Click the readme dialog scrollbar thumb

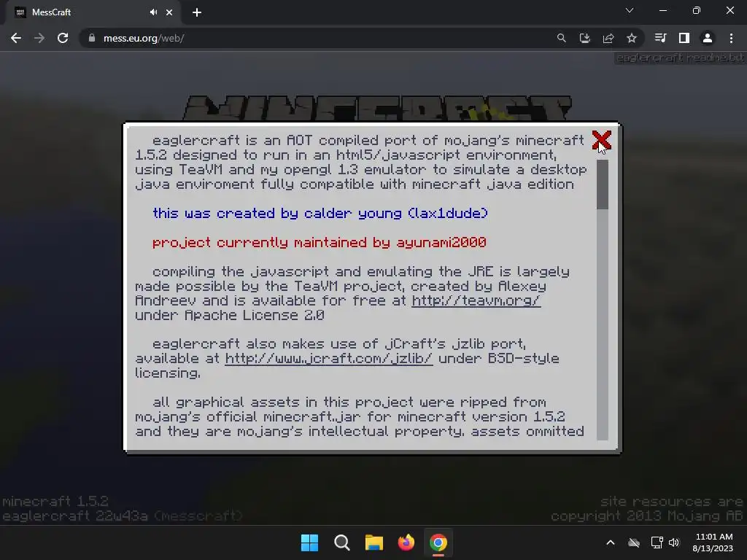(602, 184)
